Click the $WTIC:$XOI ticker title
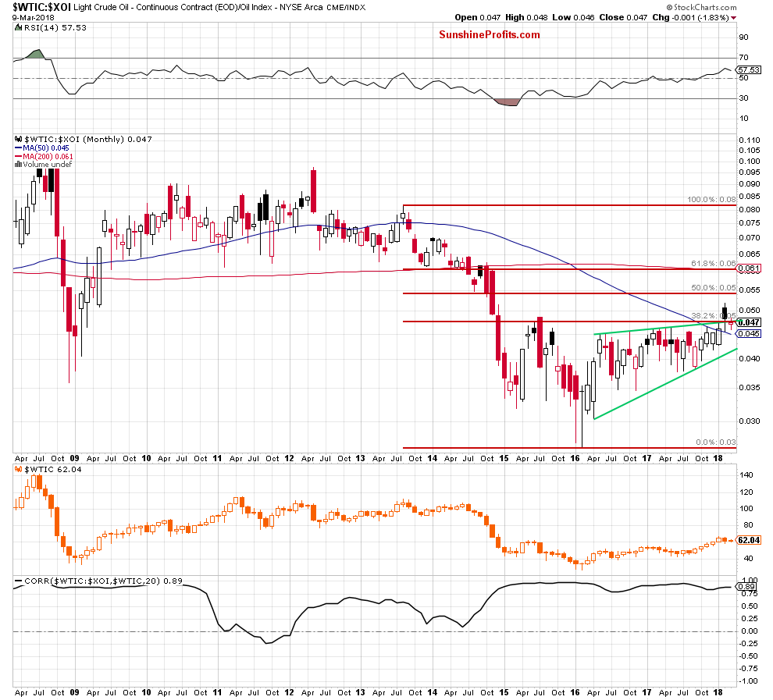Viewport: 773px width, 700px height. (42, 7)
